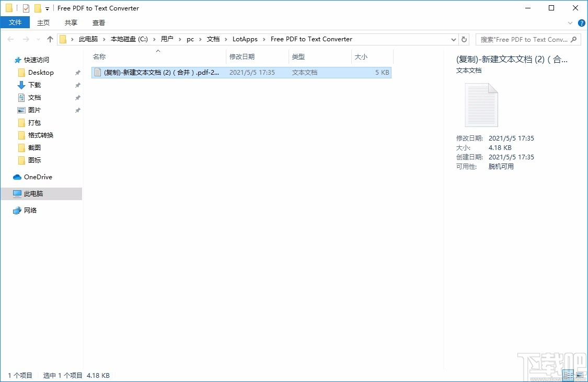Click inside the search box
The image size is (588, 382).
tap(523, 39)
